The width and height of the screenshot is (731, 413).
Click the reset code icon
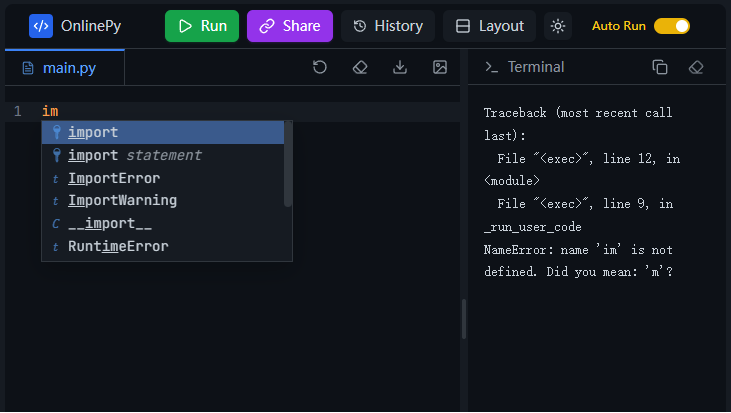click(320, 67)
